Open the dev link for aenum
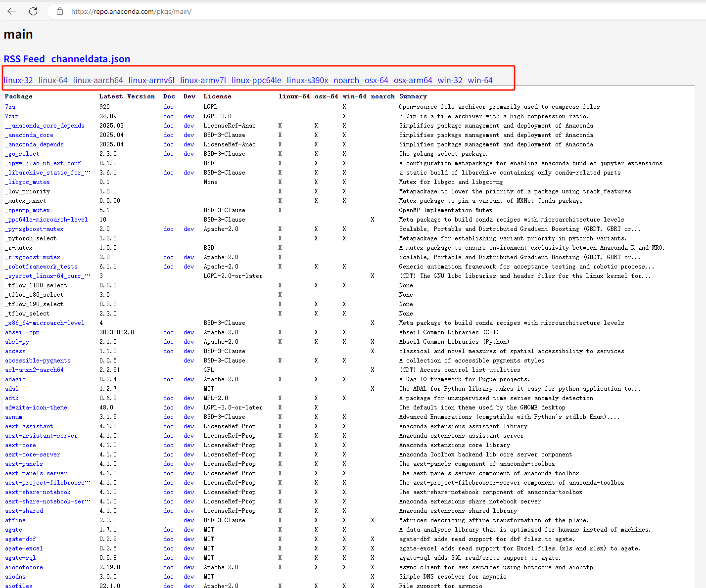Image resolution: width=706 pixels, height=588 pixels. click(x=188, y=417)
